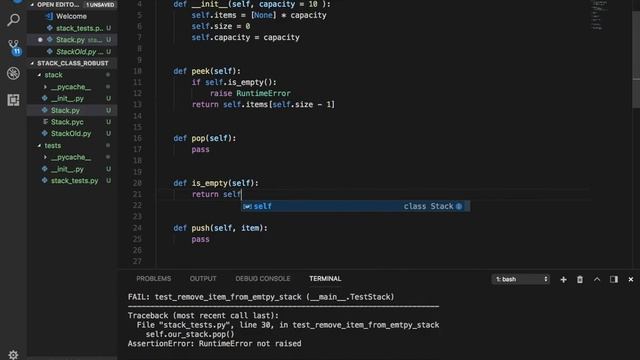
Task: Maximize panel with the up chevron
Action: tap(597, 280)
